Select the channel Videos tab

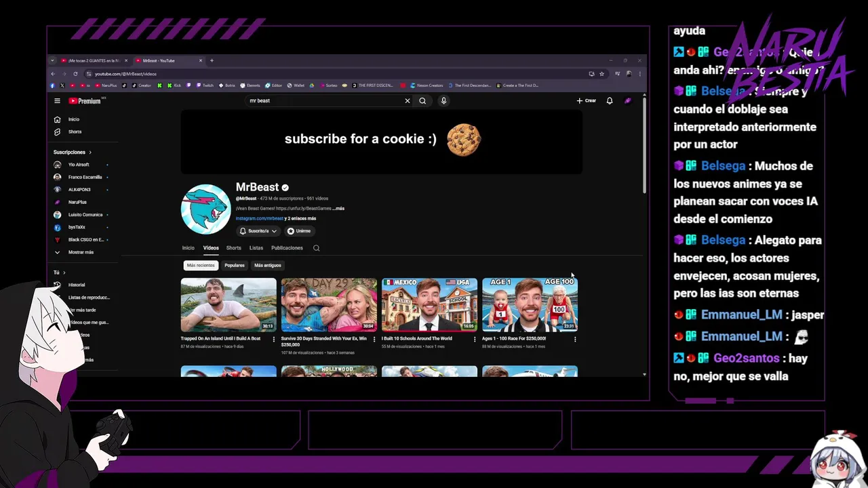[x=211, y=248]
